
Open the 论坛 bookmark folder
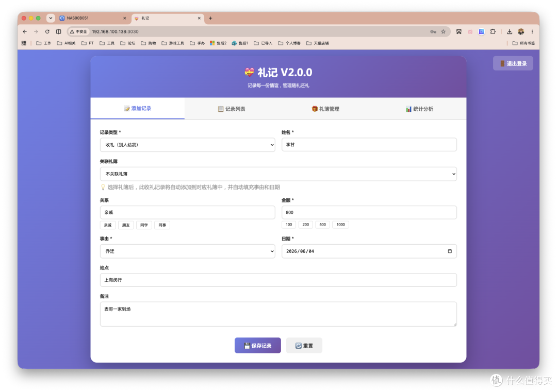point(128,43)
